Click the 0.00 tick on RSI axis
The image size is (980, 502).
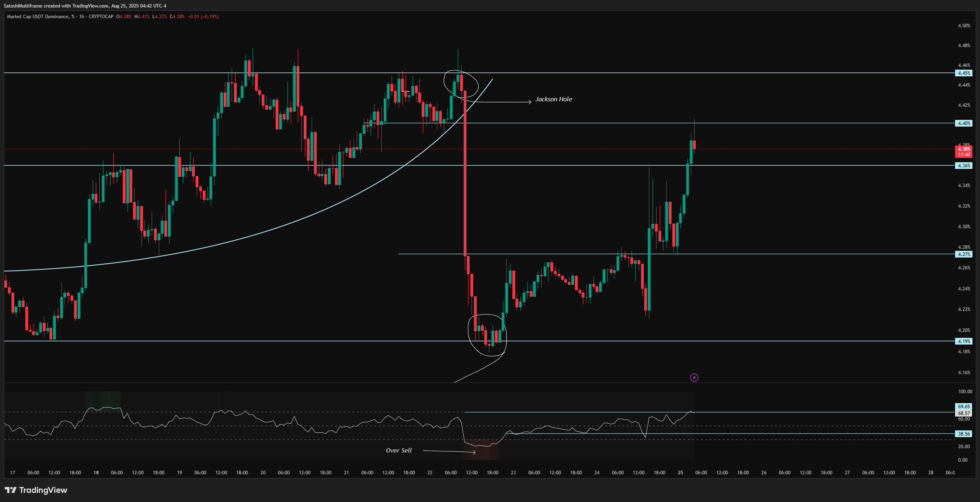pyautogui.click(x=963, y=460)
